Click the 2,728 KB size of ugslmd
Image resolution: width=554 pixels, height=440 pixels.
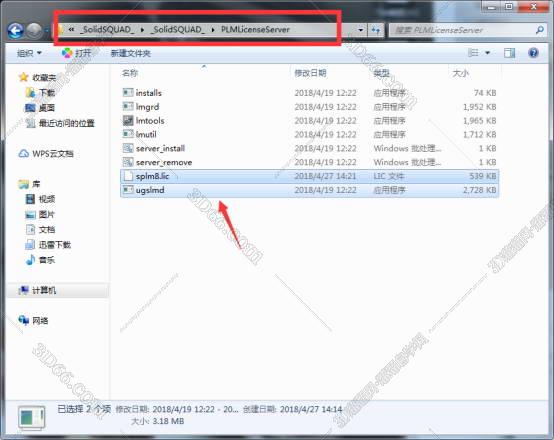tap(480, 190)
